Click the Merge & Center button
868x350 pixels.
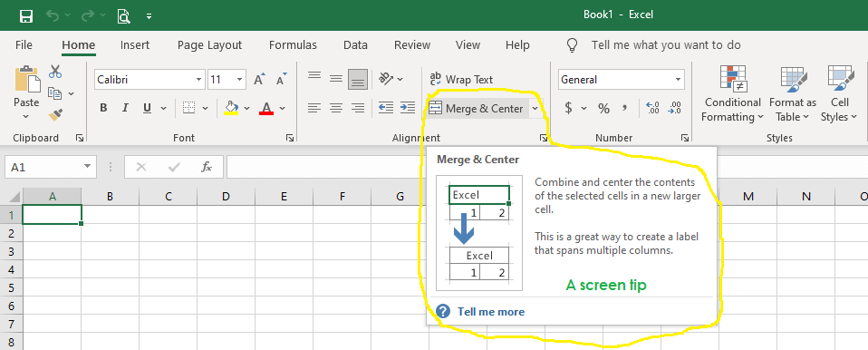pyautogui.click(x=476, y=109)
